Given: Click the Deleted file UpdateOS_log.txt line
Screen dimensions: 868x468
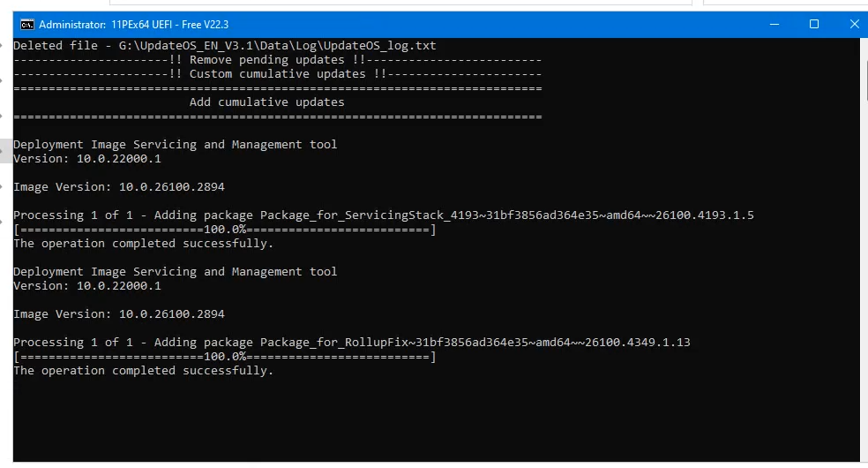Looking at the screenshot, I should (x=225, y=45).
